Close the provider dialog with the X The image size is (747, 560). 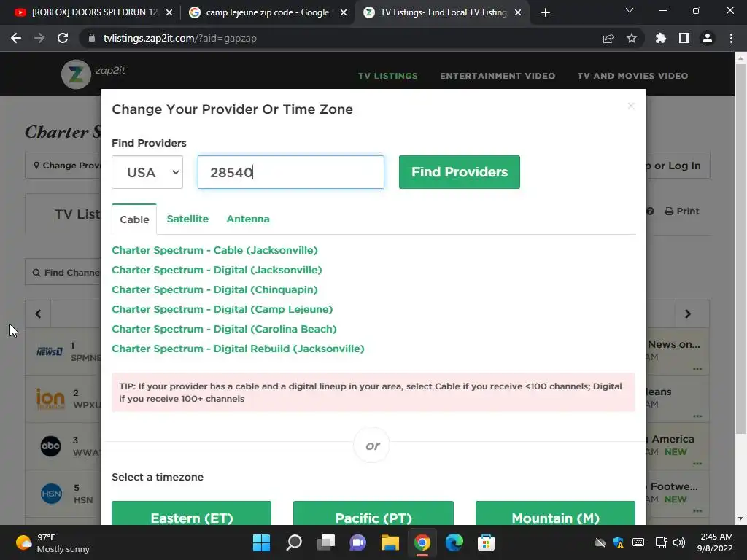(631, 106)
